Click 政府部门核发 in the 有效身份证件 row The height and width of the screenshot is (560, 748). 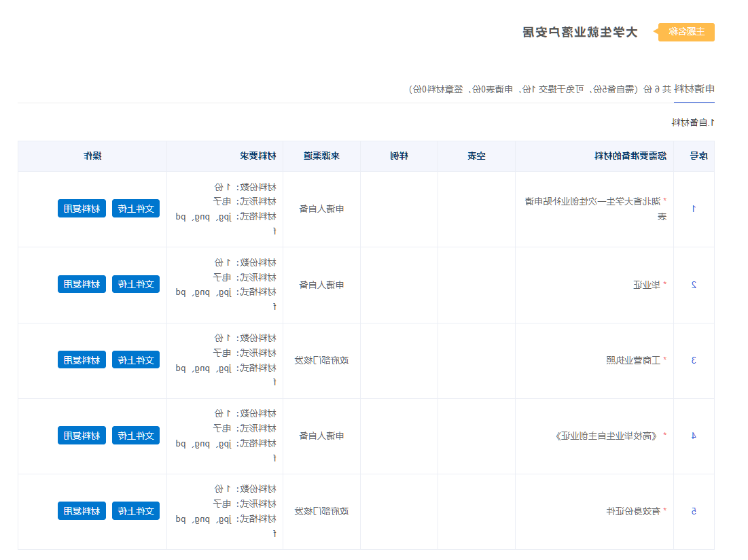click(x=321, y=511)
